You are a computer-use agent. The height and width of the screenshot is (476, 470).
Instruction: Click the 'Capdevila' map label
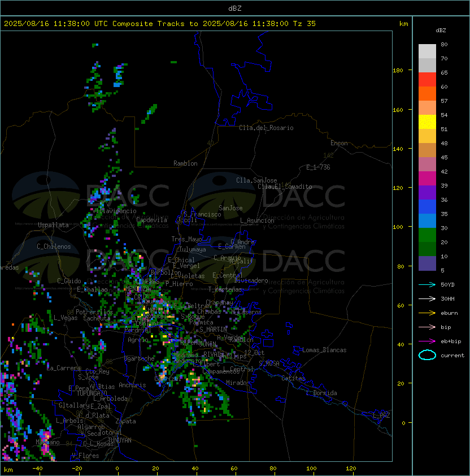(x=151, y=219)
